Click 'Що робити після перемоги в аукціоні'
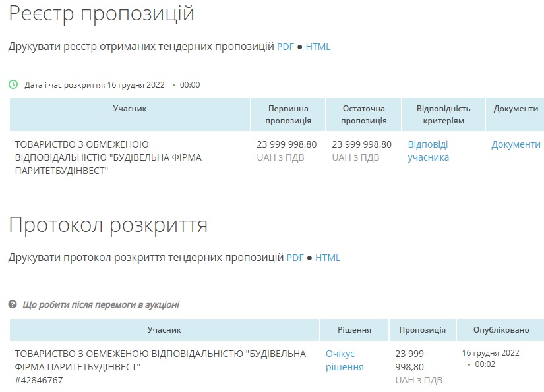The height and width of the screenshot is (392, 544). pos(100,304)
